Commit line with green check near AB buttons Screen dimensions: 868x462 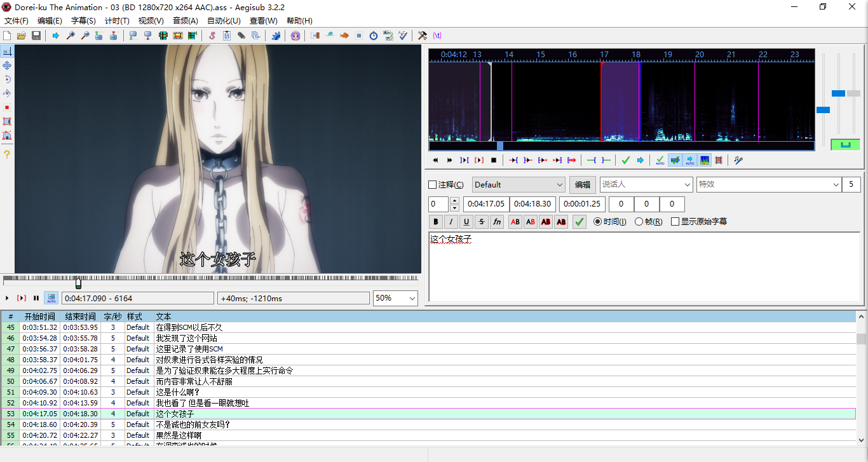pyautogui.click(x=580, y=222)
